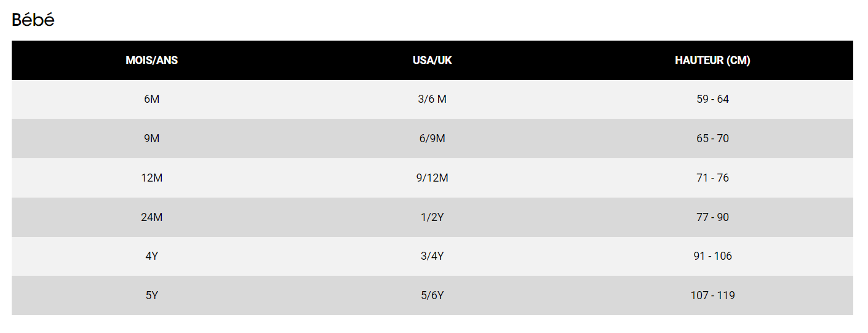868x333 pixels.
Task: Click the MOIS/ANS column header
Action: tap(151, 60)
